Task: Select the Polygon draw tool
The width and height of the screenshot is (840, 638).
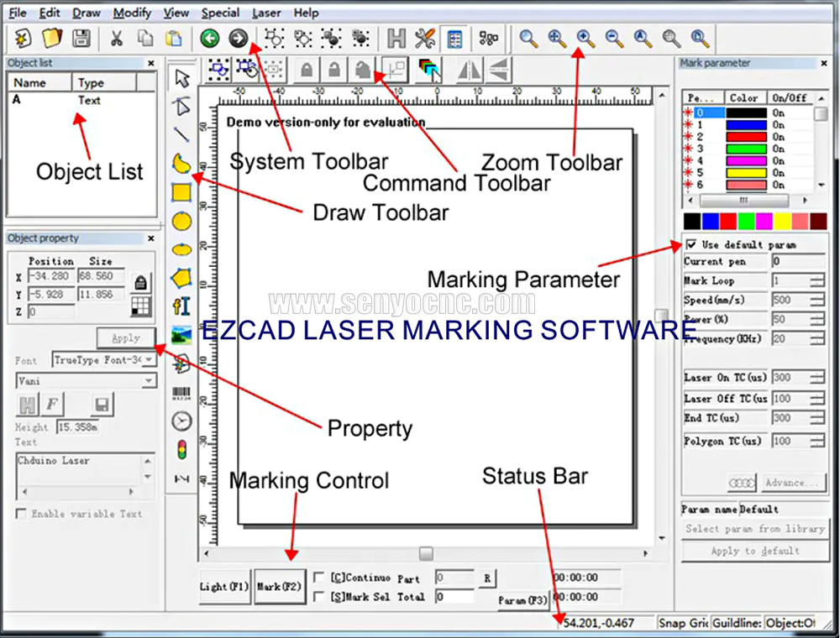Action: tap(181, 278)
